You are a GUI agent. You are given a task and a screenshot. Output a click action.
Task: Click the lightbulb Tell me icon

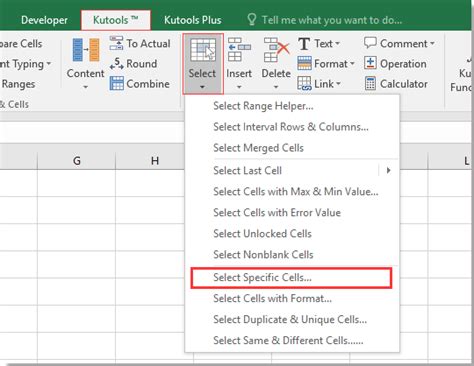click(252, 19)
